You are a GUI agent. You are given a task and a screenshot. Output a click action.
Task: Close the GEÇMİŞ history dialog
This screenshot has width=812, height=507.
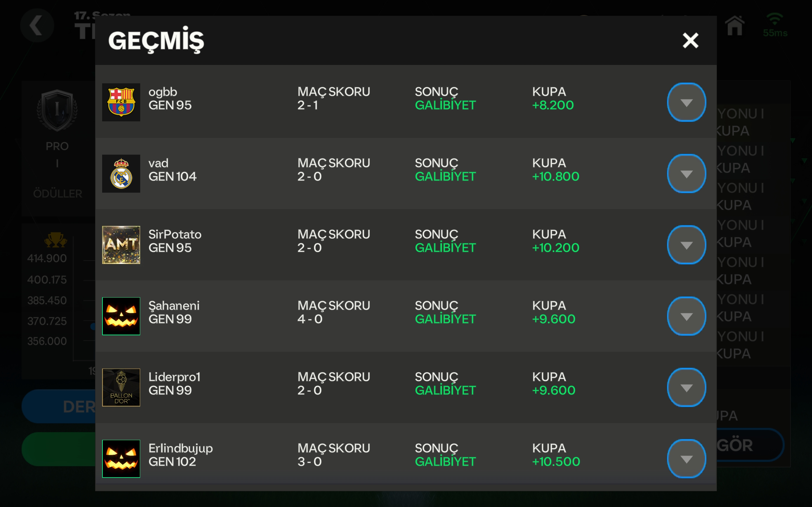click(690, 41)
